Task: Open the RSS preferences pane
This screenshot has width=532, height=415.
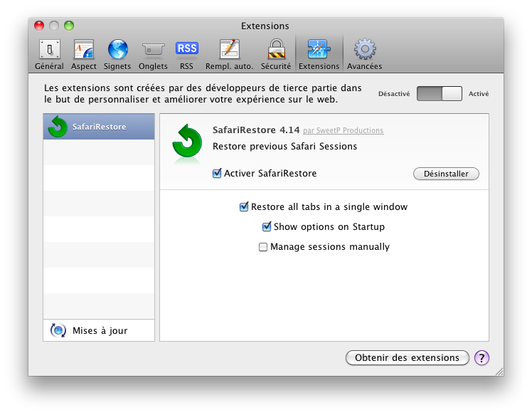Action: tap(186, 54)
